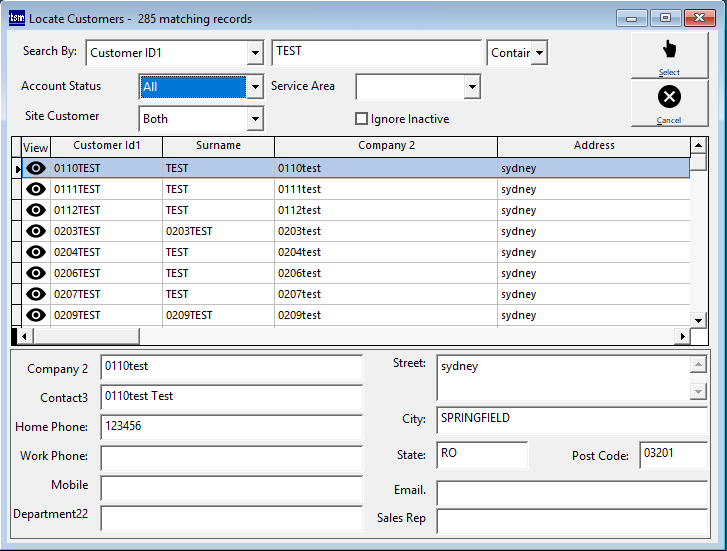Sort by the Surname column header
727x551 pixels.
point(218,146)
